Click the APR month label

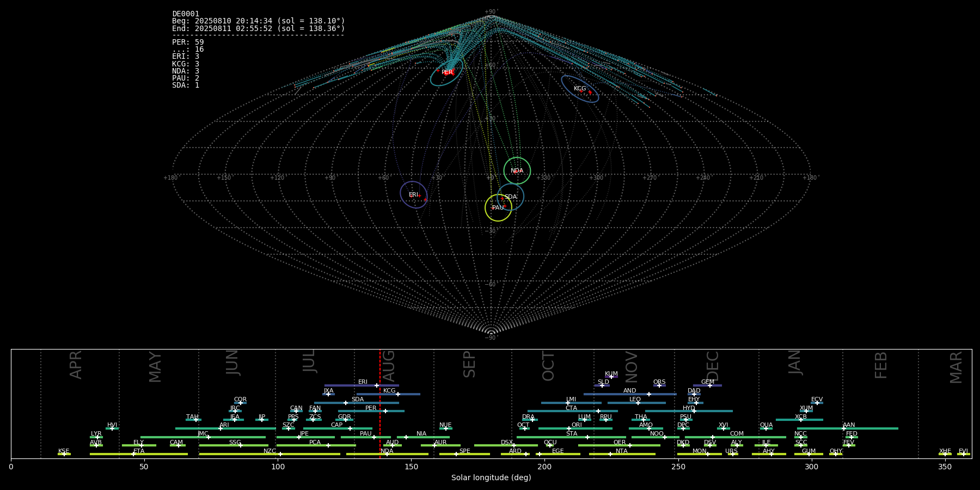76,365
